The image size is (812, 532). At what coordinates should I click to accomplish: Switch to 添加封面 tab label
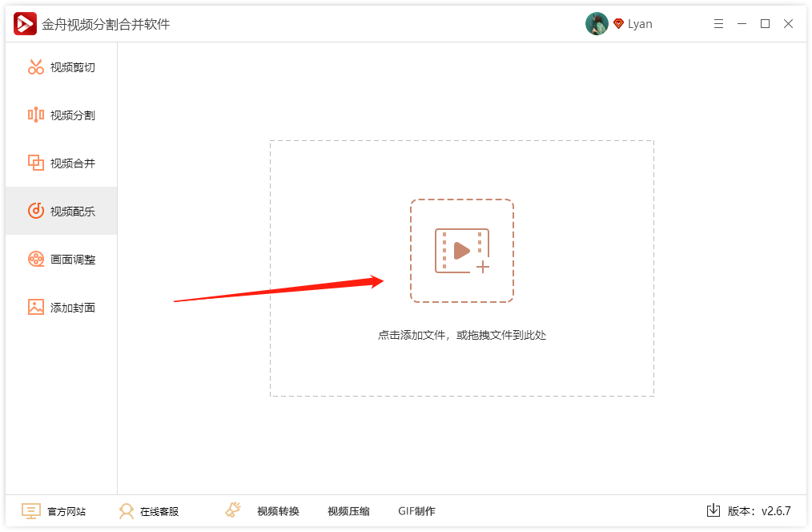(x=73, y=308)
